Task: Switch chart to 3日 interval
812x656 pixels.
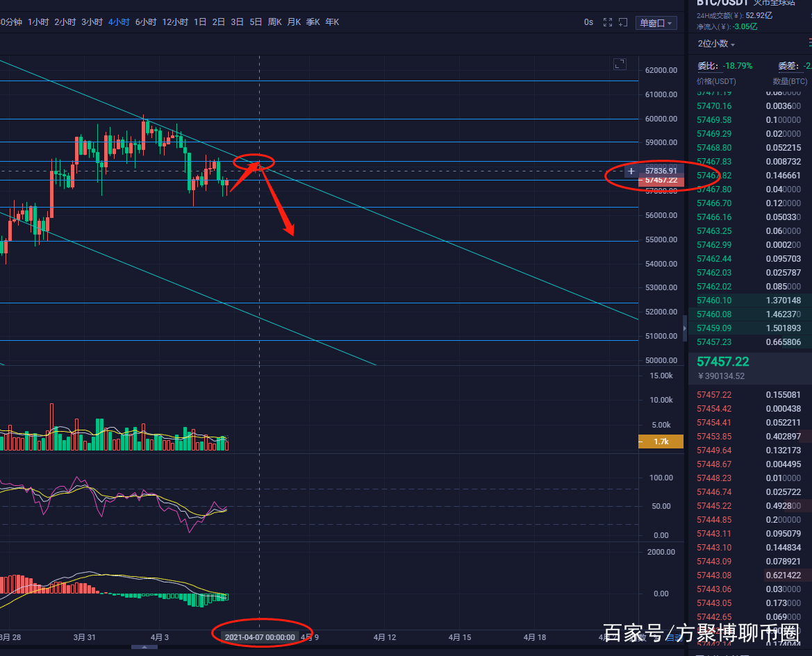Action: (x=237, y=22)
